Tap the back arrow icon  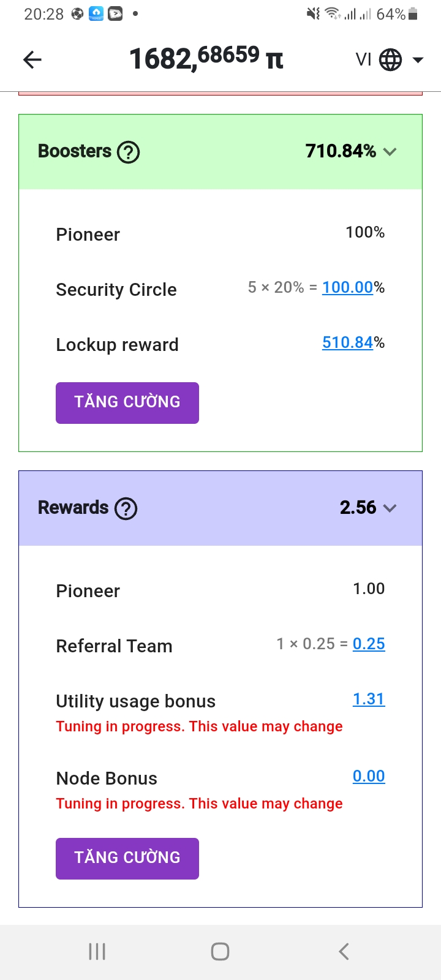[x=32, y=59]
